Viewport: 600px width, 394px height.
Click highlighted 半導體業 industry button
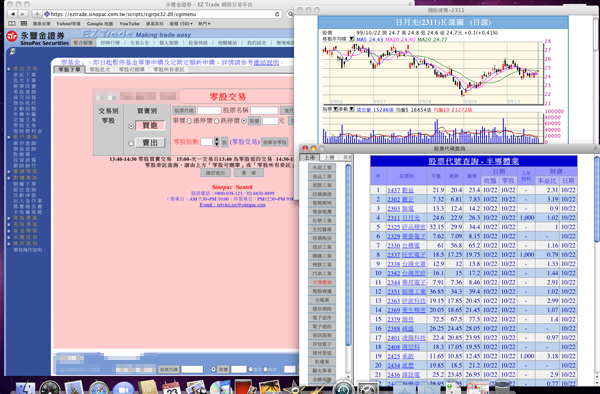322,282
